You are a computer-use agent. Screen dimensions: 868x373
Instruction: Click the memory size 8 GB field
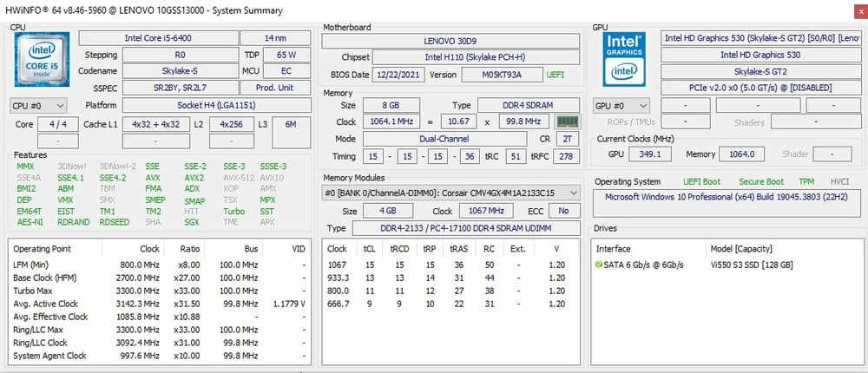click(391, 105)
